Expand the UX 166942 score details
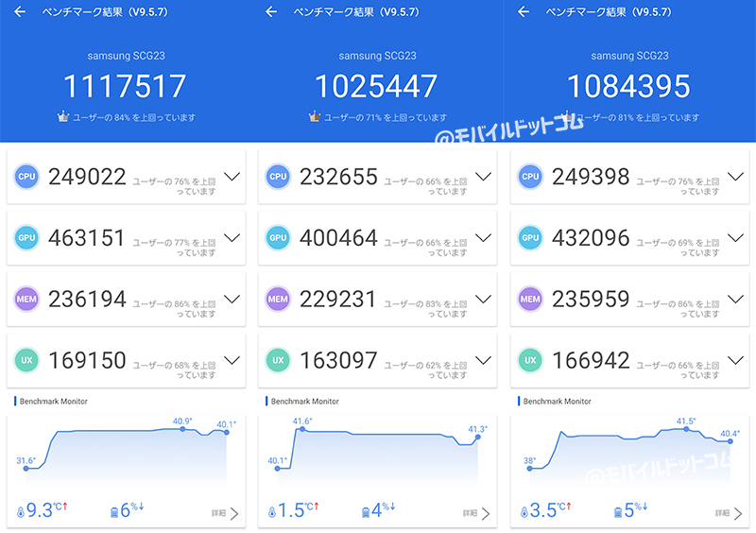This screenshot has height=533, width=756. coord(735,360)
